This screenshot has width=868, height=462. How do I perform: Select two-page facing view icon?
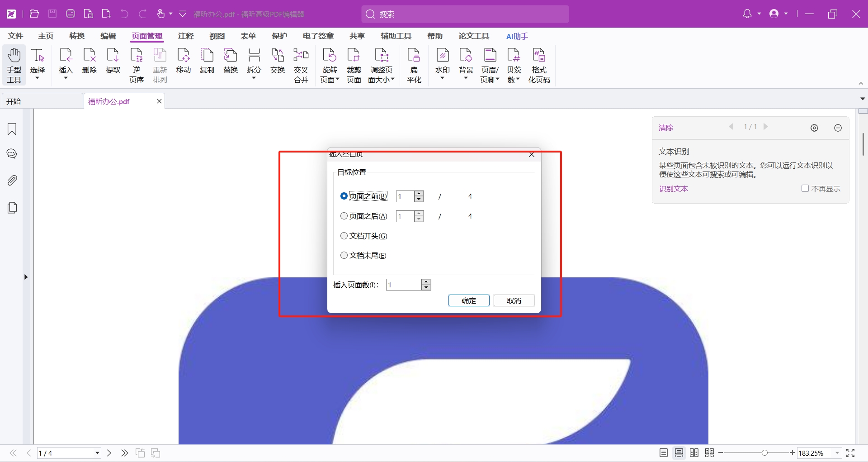click(x=694, y=453)
